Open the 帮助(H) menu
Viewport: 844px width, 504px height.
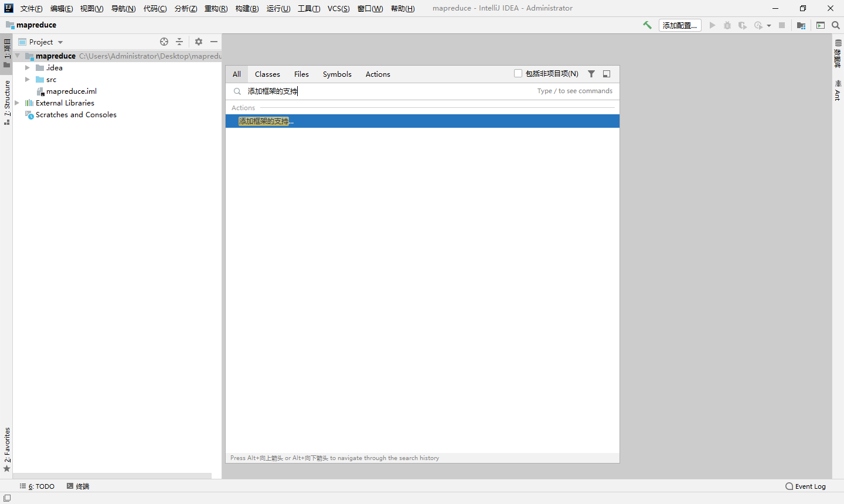point(403,8)
